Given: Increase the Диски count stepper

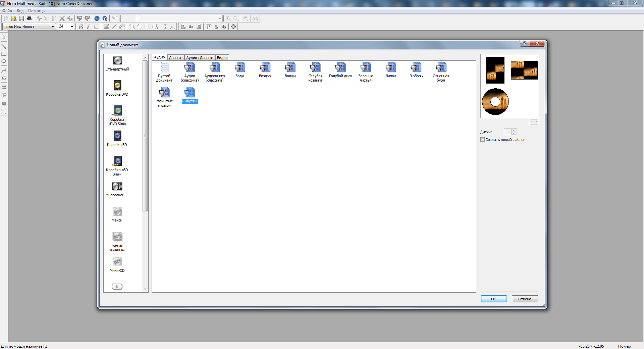Looking at the screenshot, I should pyautogui.click(x=514, y=131).
